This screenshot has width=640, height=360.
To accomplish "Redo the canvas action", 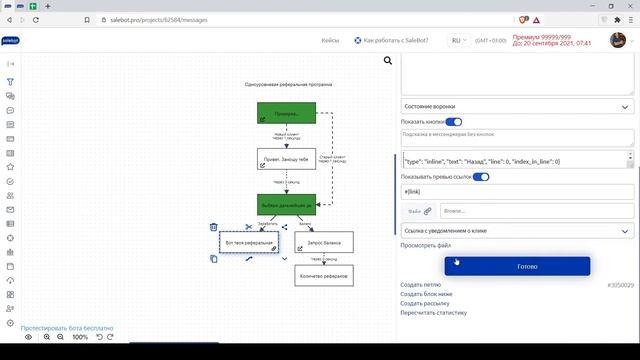I will (110, 337).
